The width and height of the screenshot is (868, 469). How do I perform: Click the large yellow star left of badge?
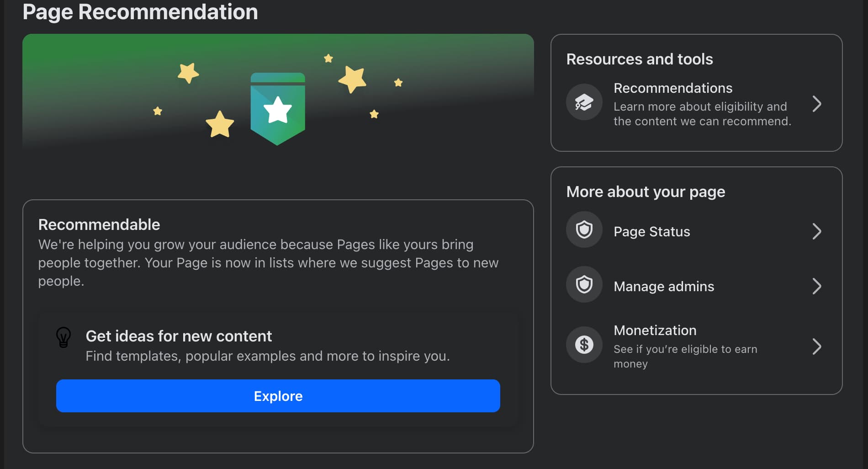pos(220,124)
